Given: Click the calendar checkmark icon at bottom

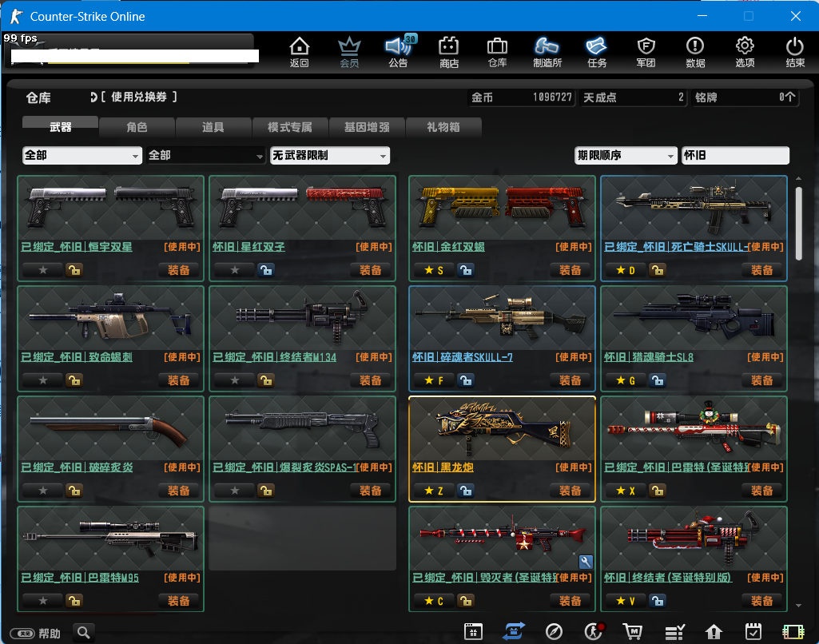Looking at the screenshot, I should [753, 631].
